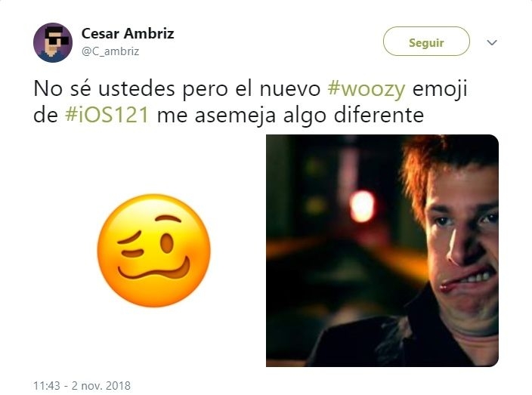Click the wavy mouth of the woozy emoji
Image resolution: width=532 pixels, height=395 pixels.
click(x=154, y=269)
